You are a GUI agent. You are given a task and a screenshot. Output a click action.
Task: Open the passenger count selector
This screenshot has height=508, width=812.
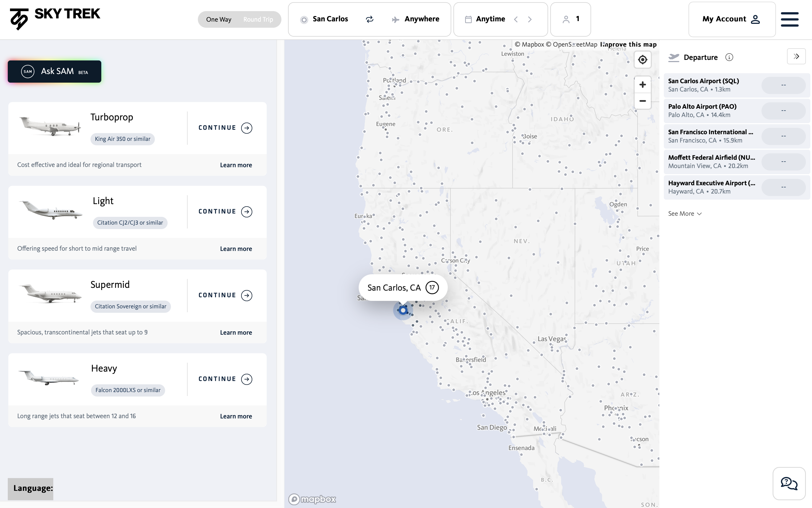570,19
